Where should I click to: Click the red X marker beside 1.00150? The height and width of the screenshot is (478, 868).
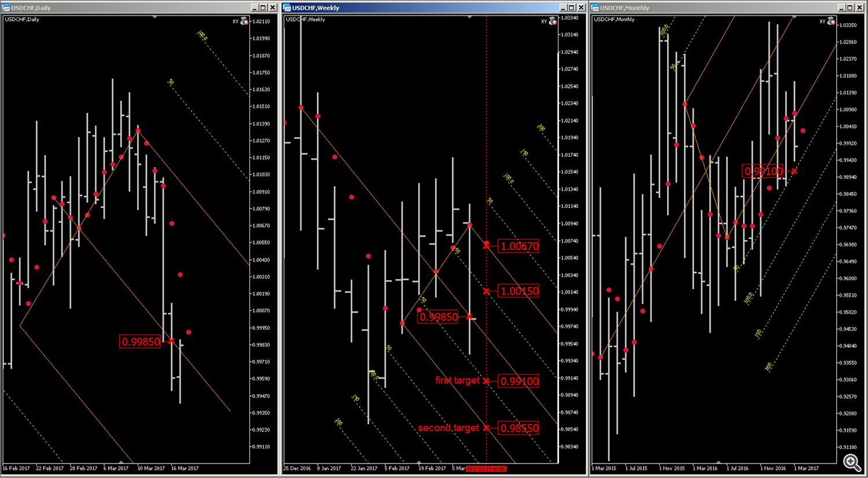486,291
